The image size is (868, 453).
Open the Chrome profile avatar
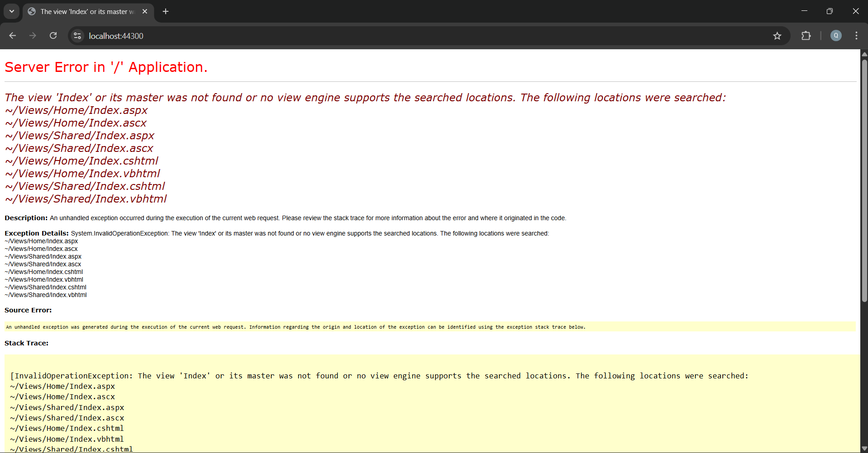tap(836, 36)
